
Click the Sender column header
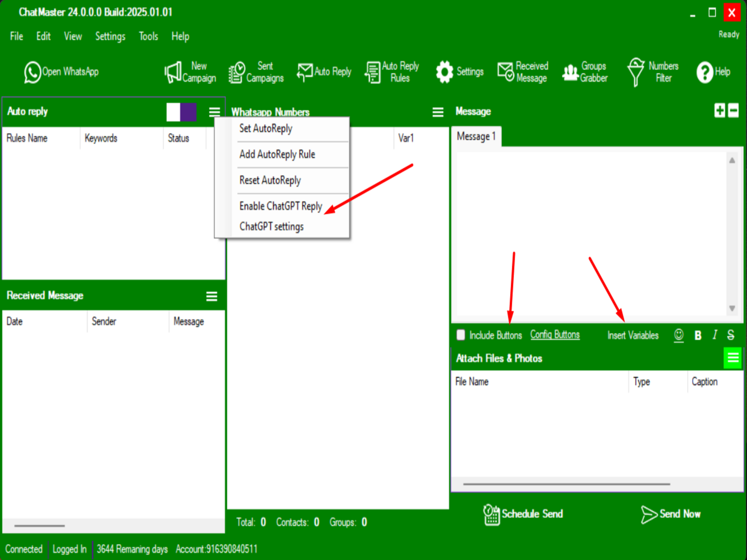coord(104,322)
